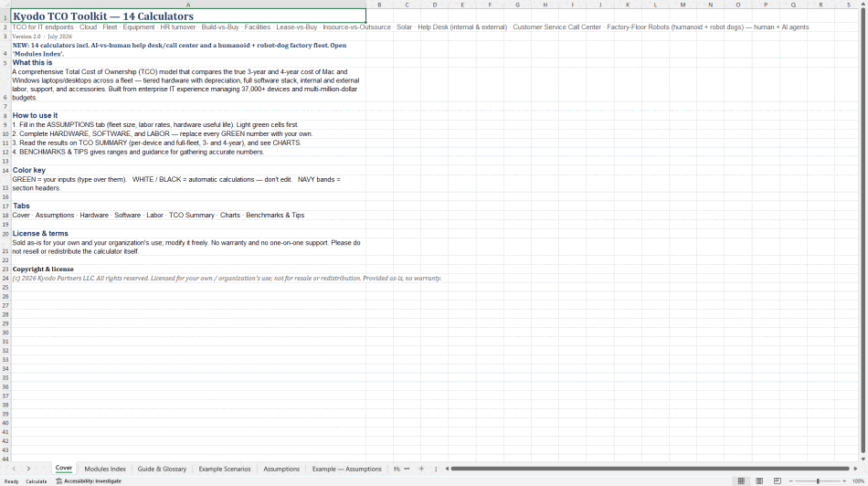Click Accessibility: Investigate status icon
868x486 pixels.
tap(89, 481)
